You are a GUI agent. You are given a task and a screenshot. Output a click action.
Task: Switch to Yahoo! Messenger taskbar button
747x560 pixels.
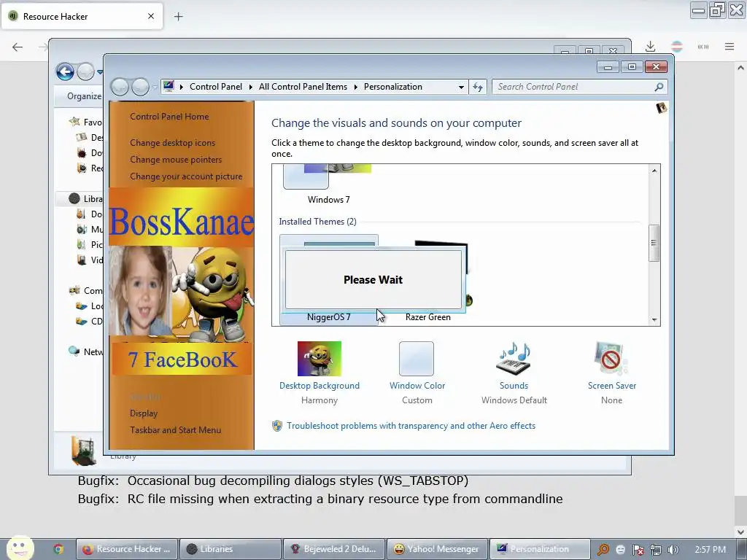(x=438, y=549)
